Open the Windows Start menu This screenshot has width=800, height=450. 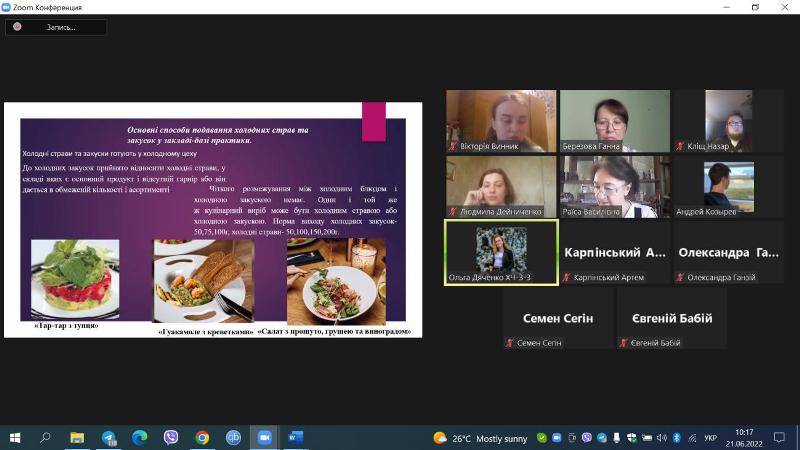coord(15,438)
